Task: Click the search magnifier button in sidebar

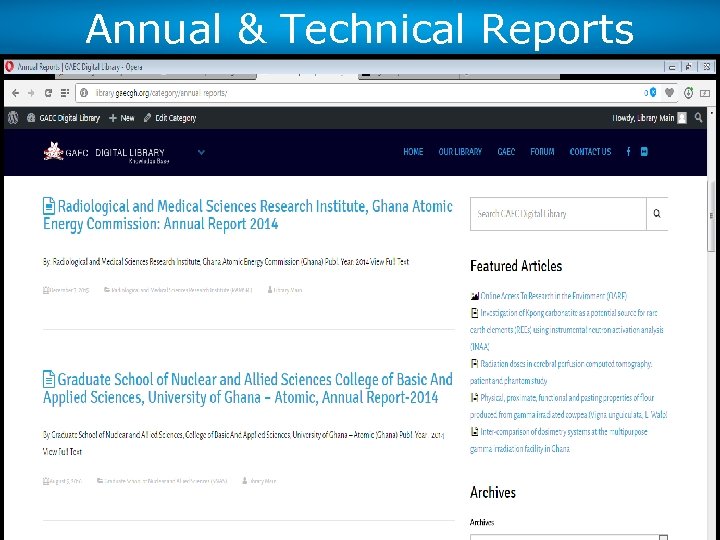Action: [657, 214]
